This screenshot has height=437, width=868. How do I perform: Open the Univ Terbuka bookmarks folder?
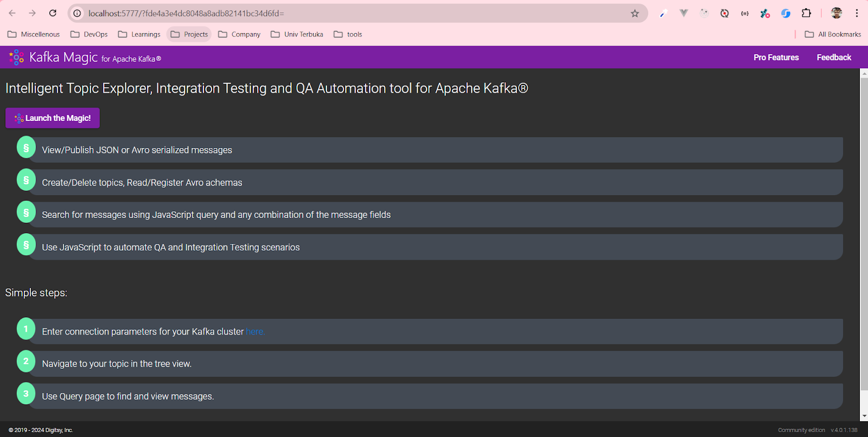tap(297, 34)
